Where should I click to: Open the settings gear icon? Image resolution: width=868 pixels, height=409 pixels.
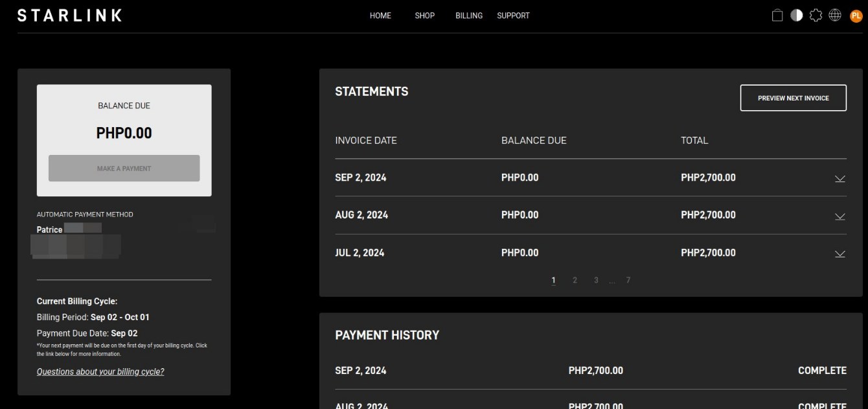pyautogui.click(x=816, y=16)
